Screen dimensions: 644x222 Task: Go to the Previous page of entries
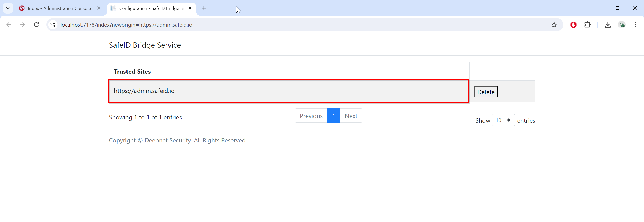click(x=311, y=116)
